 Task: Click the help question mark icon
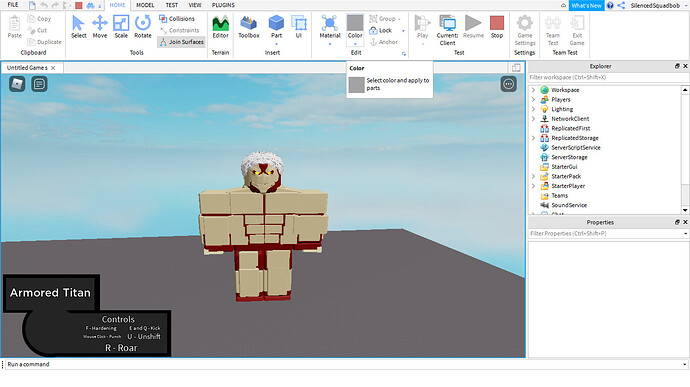point(610,5)
